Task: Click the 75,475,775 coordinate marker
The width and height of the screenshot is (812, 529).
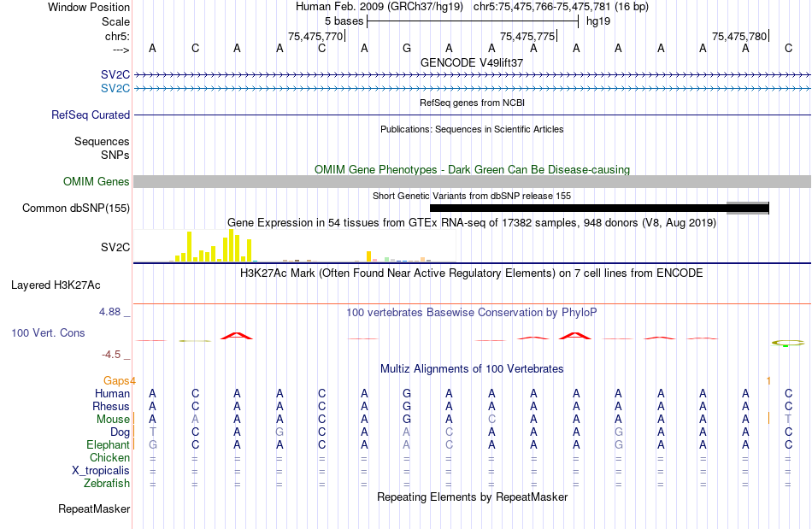Action: click(527, 36)
